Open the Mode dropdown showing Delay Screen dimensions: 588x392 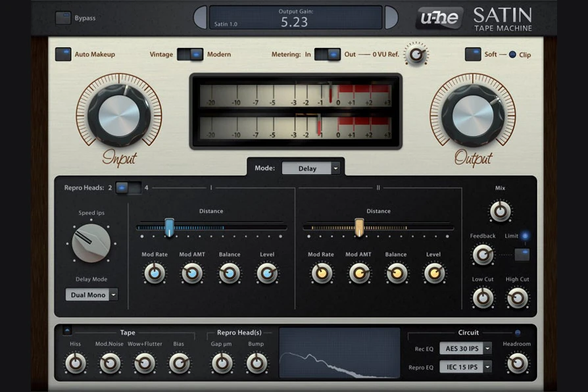(311, 168)
